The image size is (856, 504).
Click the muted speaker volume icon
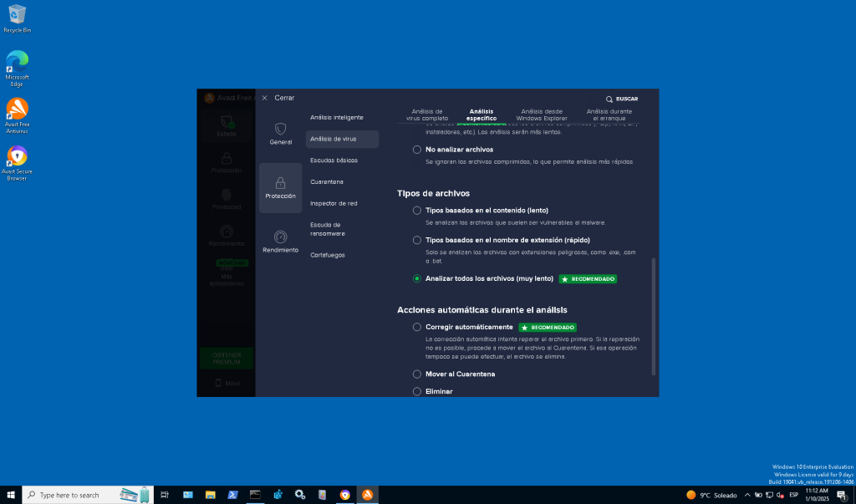tap(780, 496)
